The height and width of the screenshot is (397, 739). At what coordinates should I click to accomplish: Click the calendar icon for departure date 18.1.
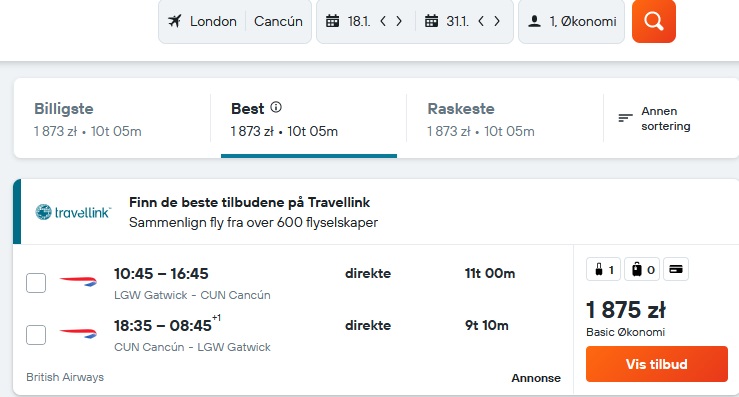[332, 21]
